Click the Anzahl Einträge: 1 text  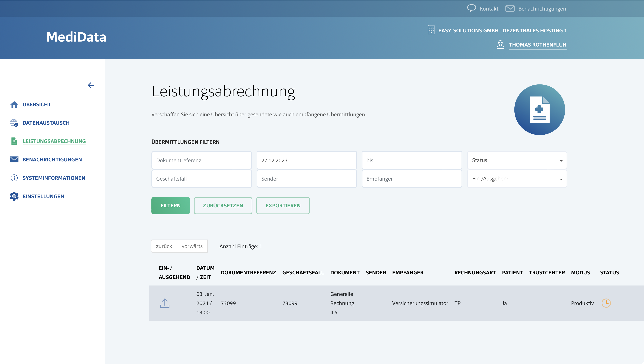click(x=240, y=246)
